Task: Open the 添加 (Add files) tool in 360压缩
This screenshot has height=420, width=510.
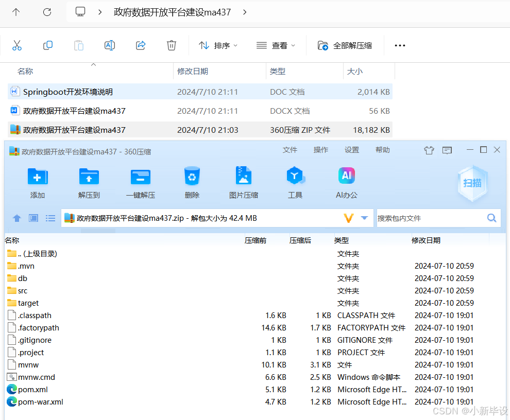Action: point(37,182)
